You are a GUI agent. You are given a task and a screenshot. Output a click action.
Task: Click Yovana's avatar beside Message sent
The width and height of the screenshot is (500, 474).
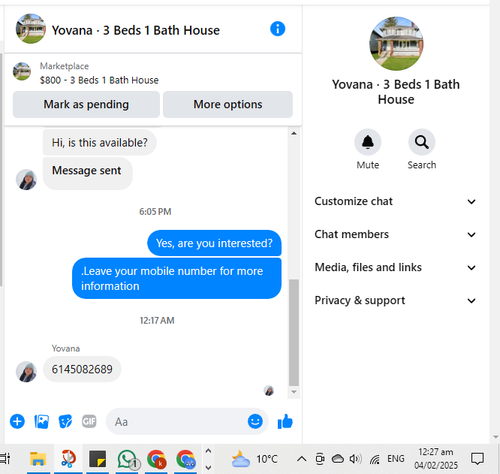[26, 179]
